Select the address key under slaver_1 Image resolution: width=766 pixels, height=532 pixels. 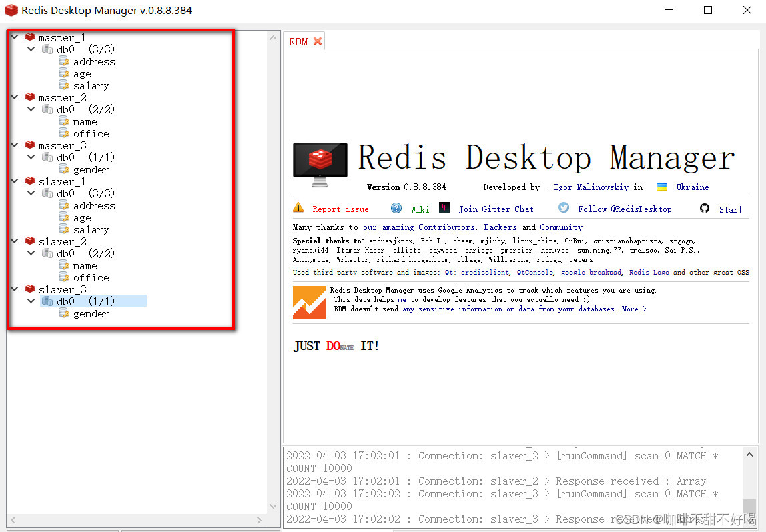tap(94, 205)
